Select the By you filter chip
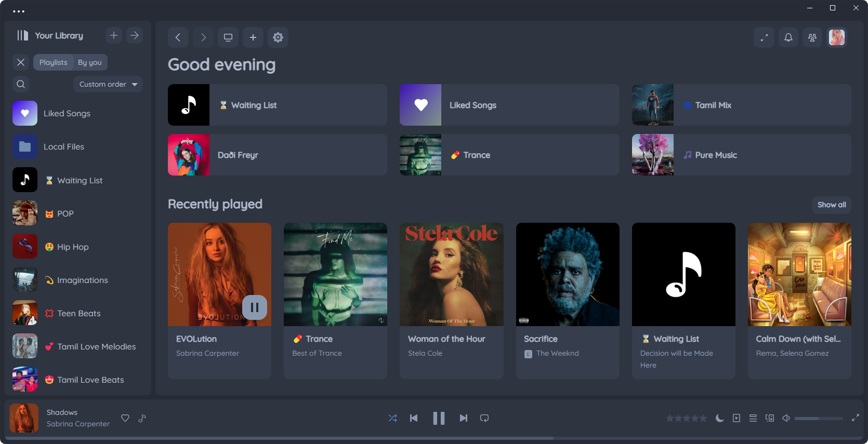This screenshot has width=868, height=444. coord(90,62)
